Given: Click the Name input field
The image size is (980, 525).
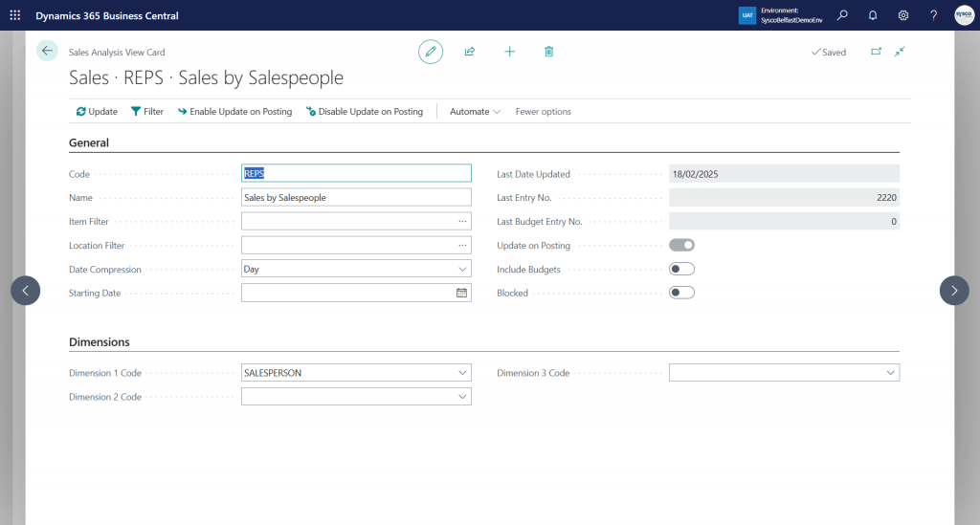Looking at the screenshot, I should pos(356,197).
